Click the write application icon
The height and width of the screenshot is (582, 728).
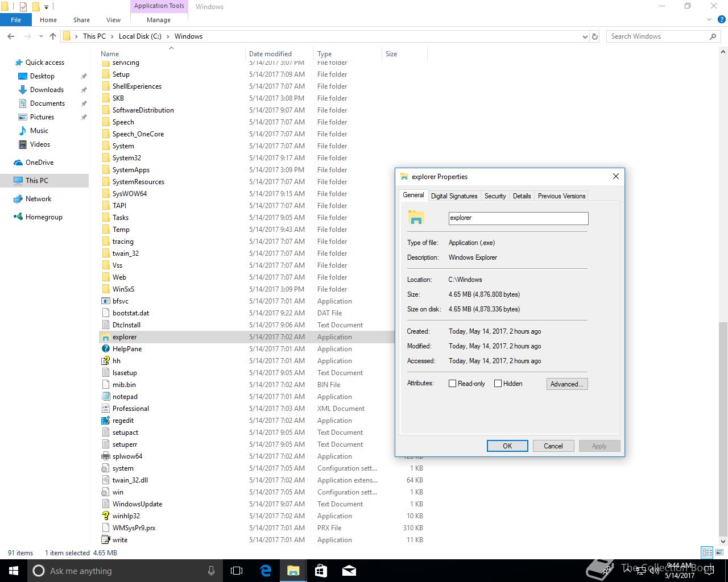pos(105,540)
